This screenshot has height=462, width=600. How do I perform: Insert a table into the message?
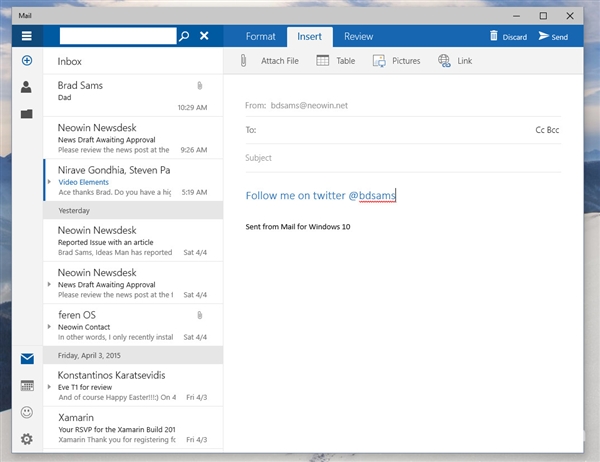336,61
